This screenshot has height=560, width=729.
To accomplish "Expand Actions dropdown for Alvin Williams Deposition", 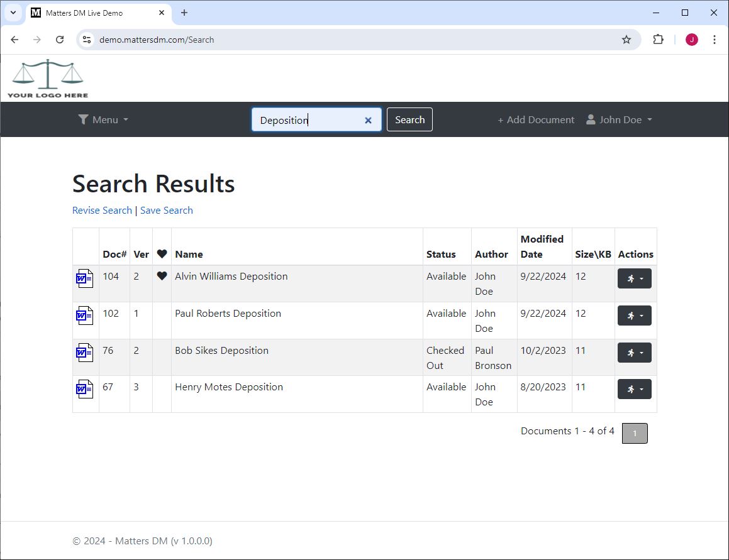I will point(634,278).
